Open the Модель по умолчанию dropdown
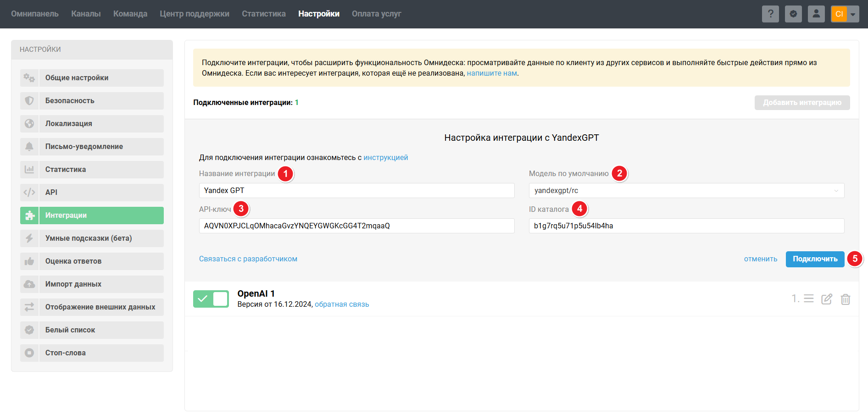The width and height of the screenshot is (868, 420). pos(686,191)
